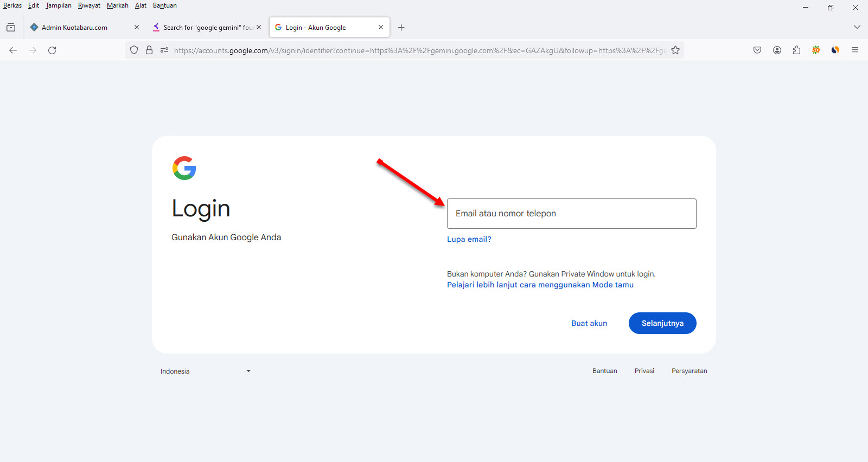Open the Firefox account profile icon

click(777, 50)
